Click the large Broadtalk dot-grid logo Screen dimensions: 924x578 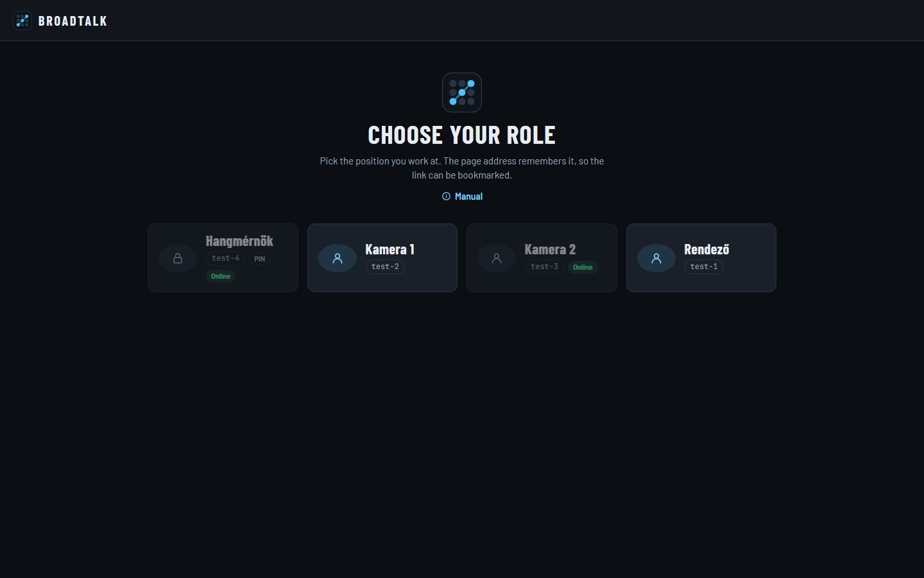[x=462, y=92]
